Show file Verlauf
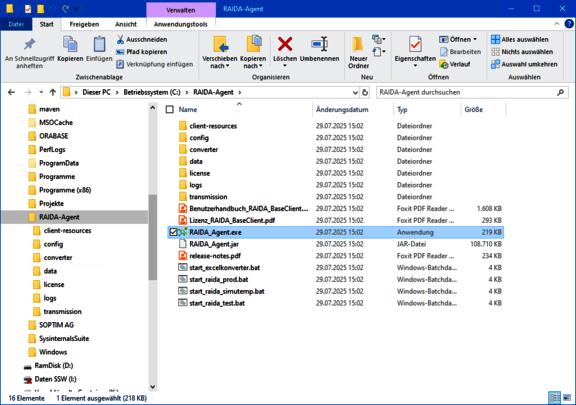This screenshot has height=405, width=576. (455, 64)
